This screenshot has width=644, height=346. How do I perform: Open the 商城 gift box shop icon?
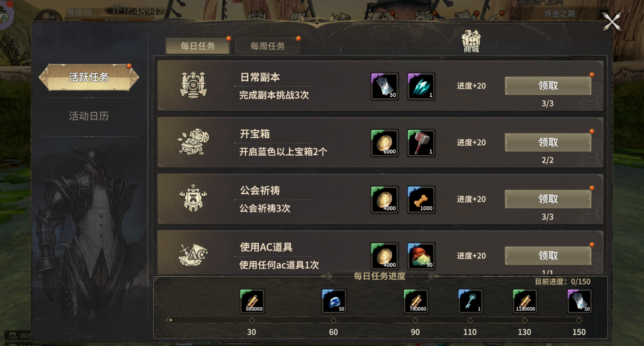pyautogui.click(x=471, y=41)
